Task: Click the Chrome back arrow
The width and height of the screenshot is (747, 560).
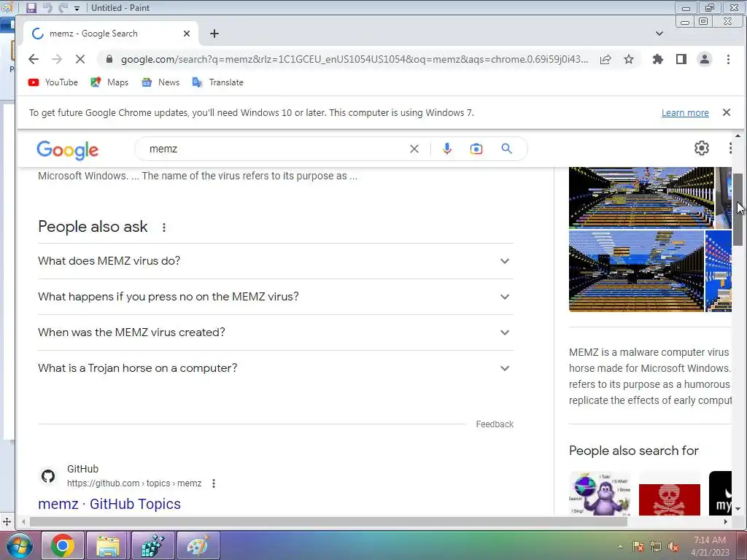Action: coord(34,59)
